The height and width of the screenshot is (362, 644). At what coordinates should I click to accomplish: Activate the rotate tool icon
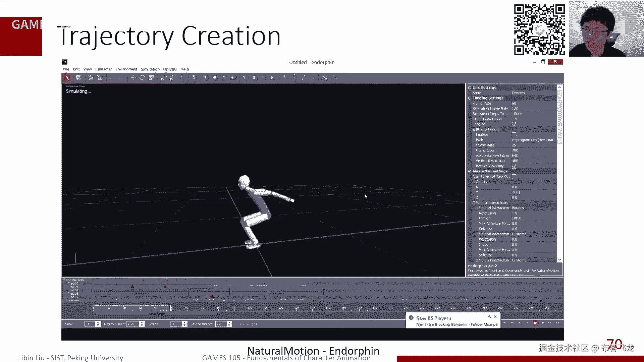(142, 78)
